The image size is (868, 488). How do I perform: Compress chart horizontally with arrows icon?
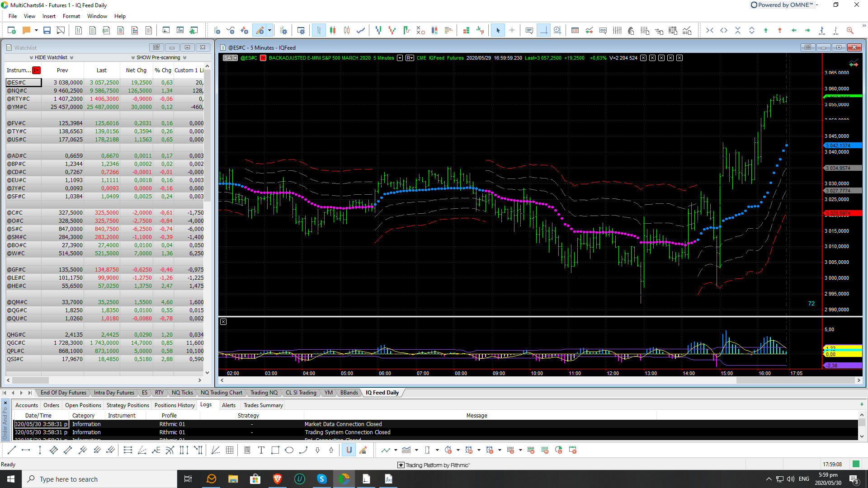point(710,30)
